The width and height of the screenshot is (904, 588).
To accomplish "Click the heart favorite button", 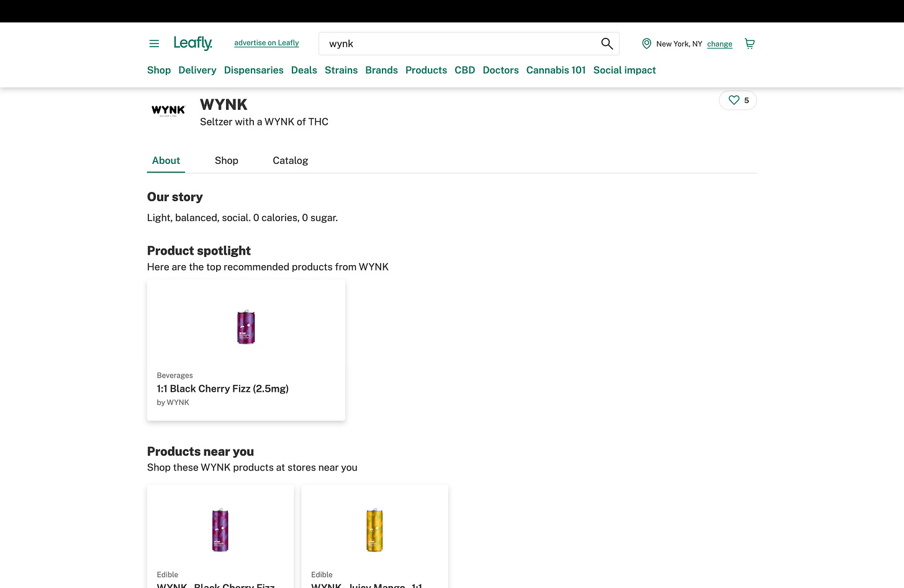I will tap(738, 100).
